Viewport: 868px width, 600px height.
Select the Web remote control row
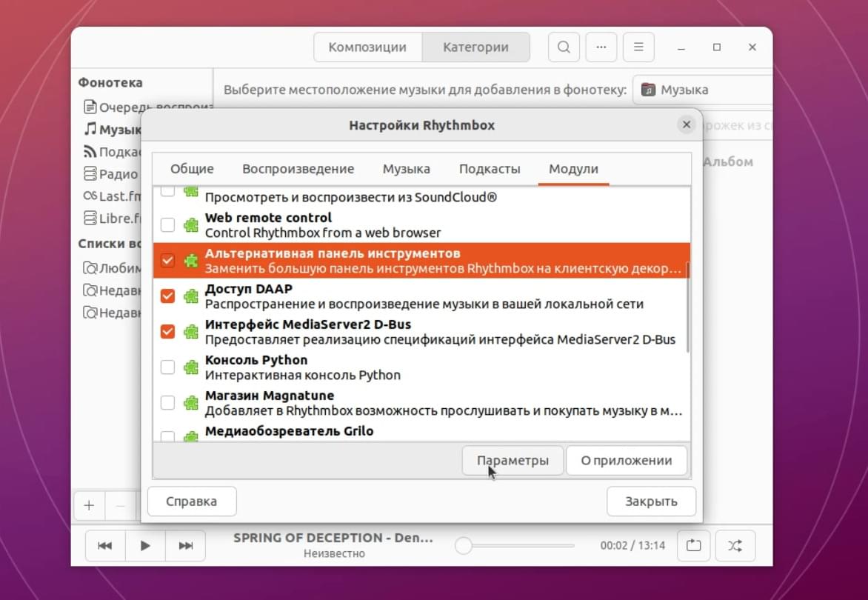(x=421, y=225)
